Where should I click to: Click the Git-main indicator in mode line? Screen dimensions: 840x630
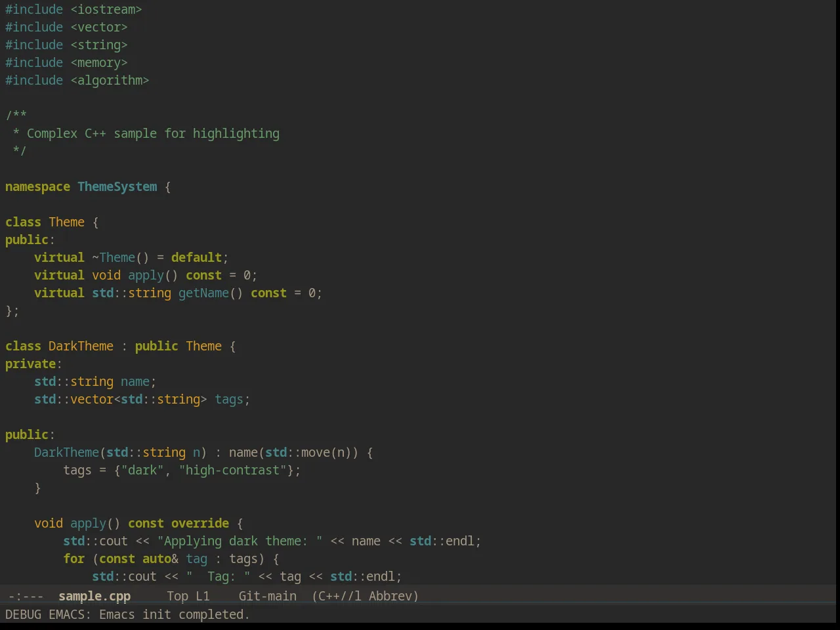click(x=268, y=596)
